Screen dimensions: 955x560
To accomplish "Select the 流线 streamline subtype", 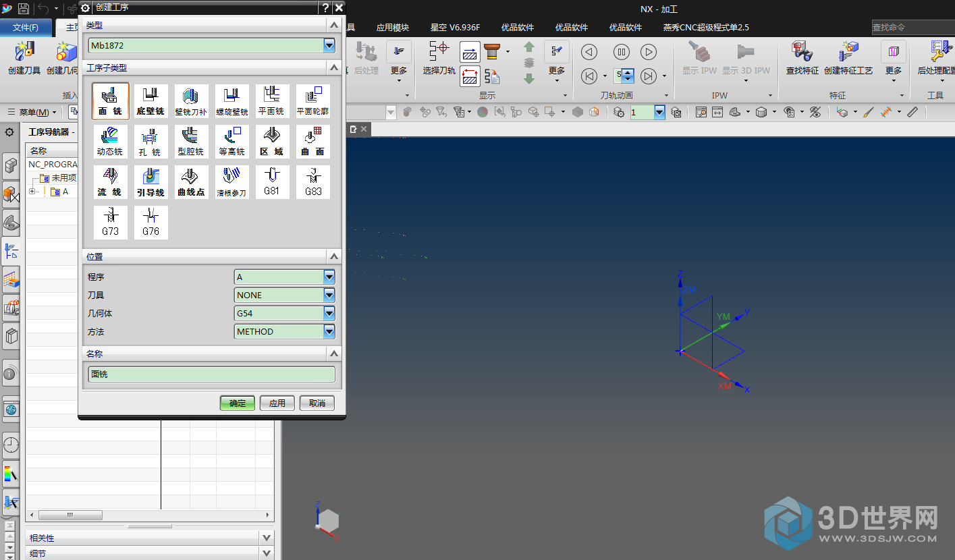I will [x=111, y=182].
